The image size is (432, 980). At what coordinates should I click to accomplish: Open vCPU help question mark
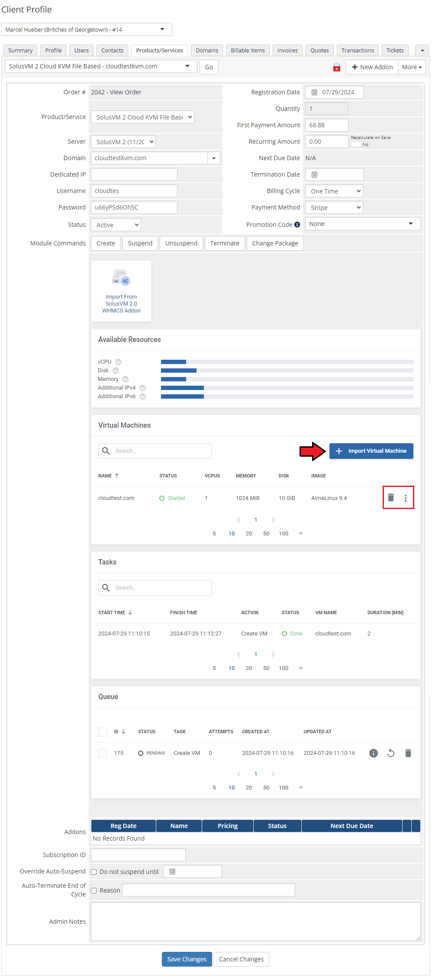(x=118, y=362)
